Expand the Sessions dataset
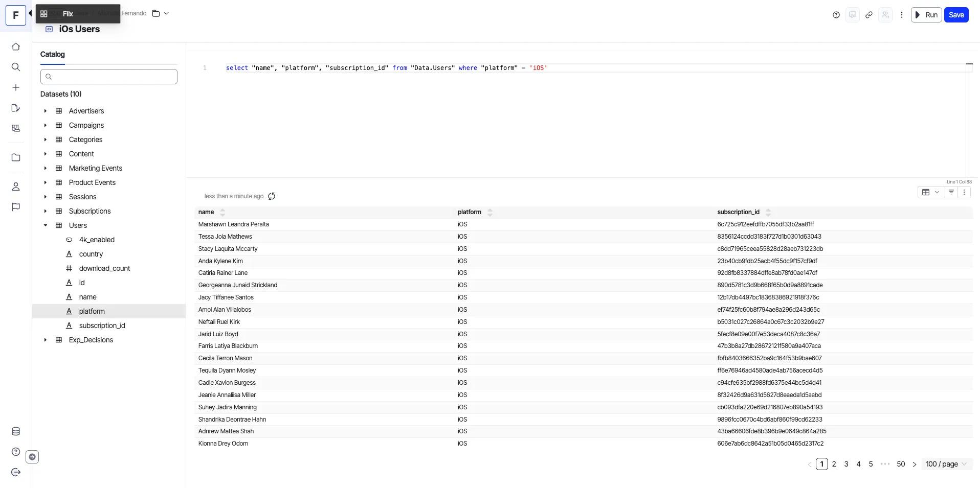Screen dimensions: 980x488 (x=46, y=197)
